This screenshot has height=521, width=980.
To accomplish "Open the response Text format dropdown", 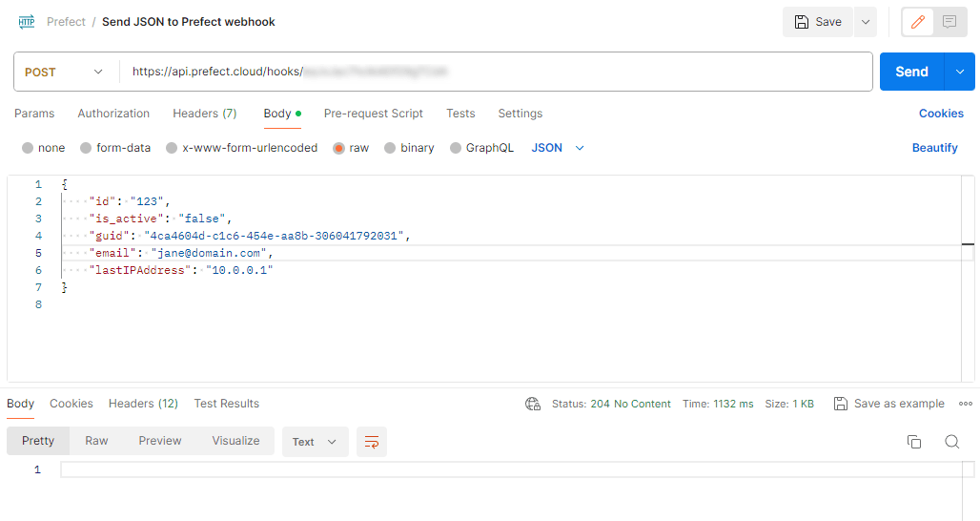I will [x=315, y=442].
